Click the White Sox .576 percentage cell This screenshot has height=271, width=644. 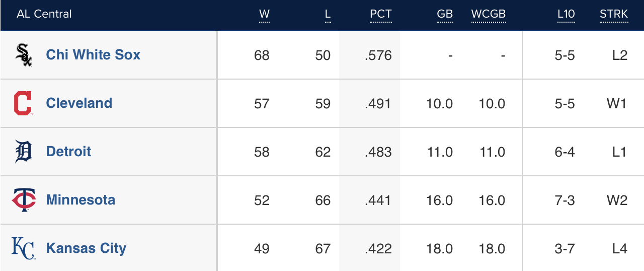click(378, 55)
